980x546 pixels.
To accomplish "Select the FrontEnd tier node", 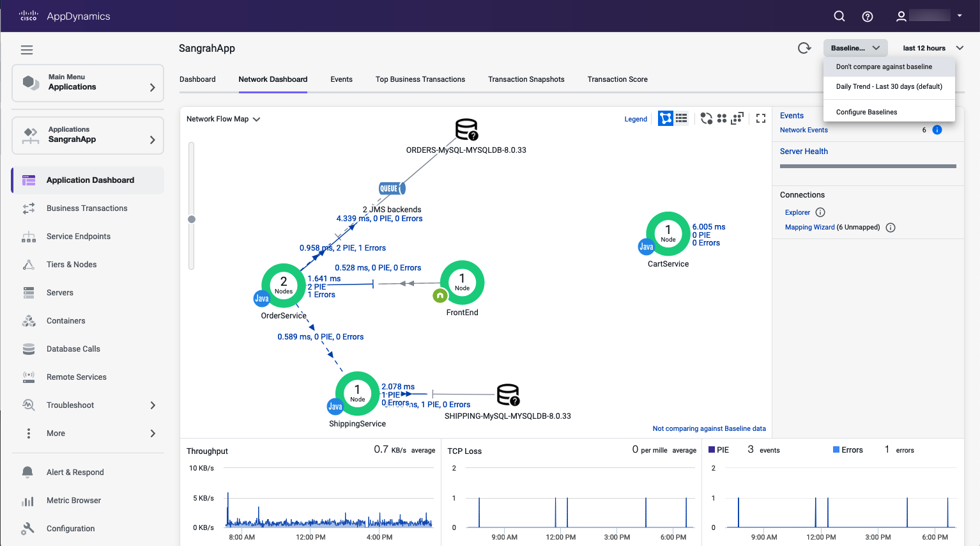I will (x=462, y=282).
